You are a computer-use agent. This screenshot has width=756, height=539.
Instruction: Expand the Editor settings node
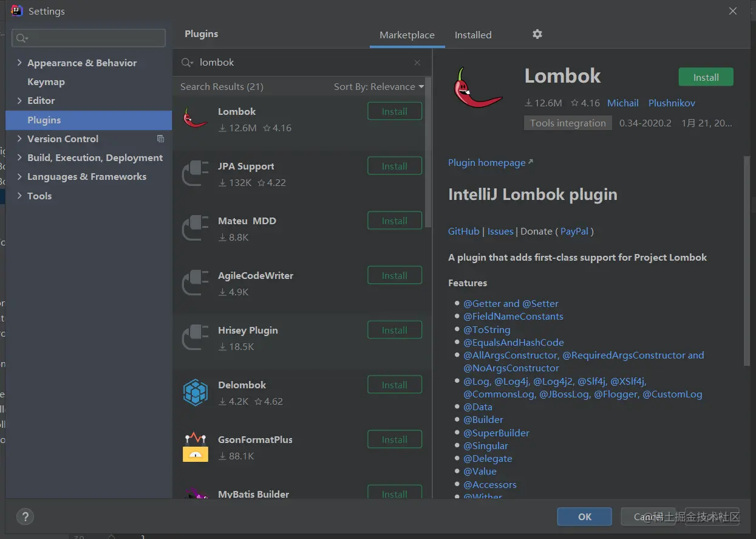coord(19,100)
